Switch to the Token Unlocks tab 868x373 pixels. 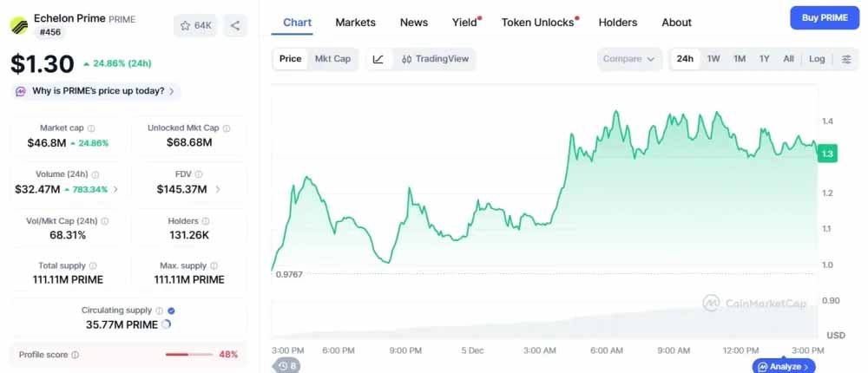538,23
